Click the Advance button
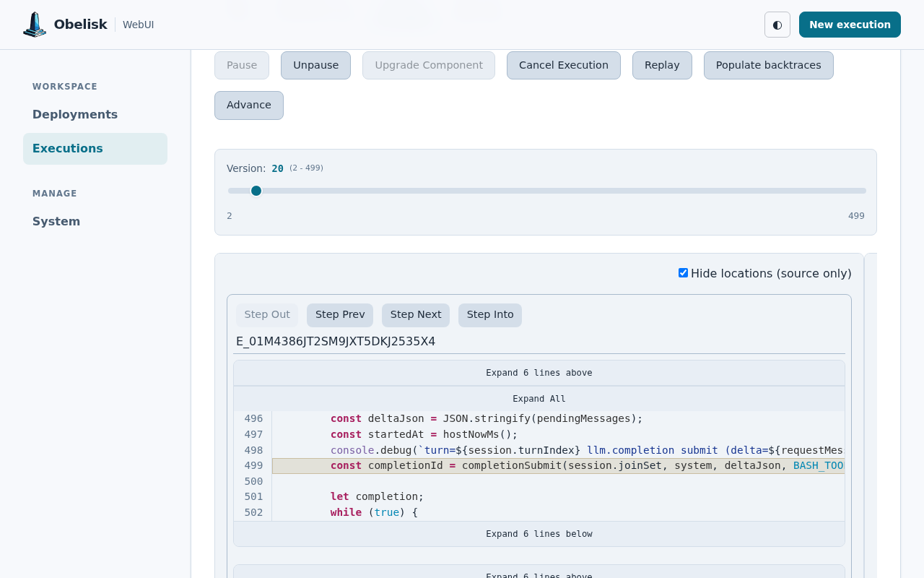The width and height of the screenshot is (924, 578). pos(249,105)
